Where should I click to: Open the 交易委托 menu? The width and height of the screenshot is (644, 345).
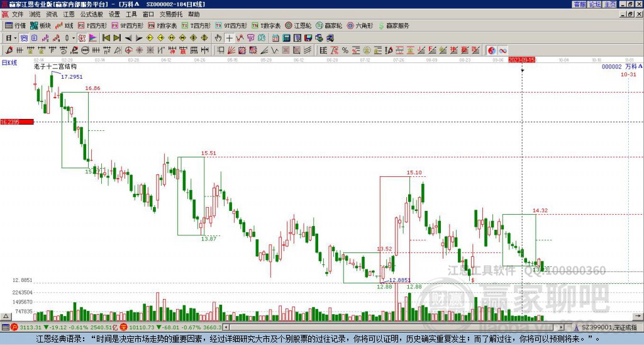point(171,14)
